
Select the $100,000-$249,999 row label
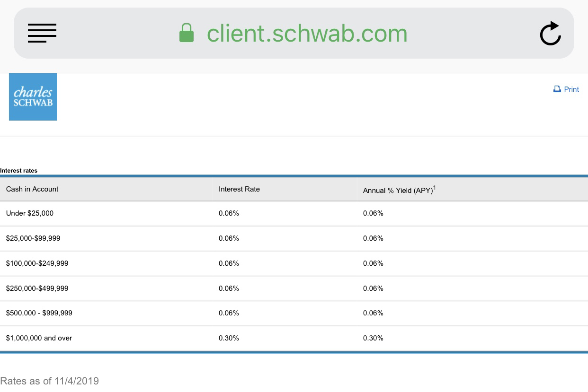(x=37, y=263)
